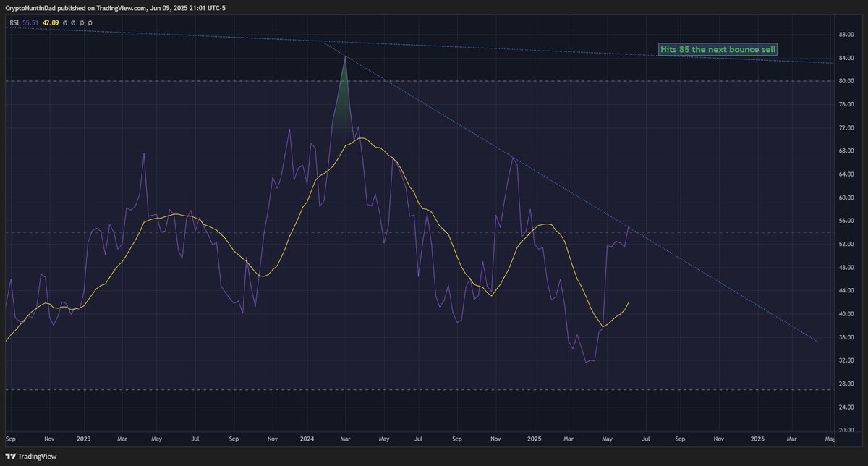868x466 pixels.
Task: Click the 2025 label on time axis
Action: click(x=534, y=439)
